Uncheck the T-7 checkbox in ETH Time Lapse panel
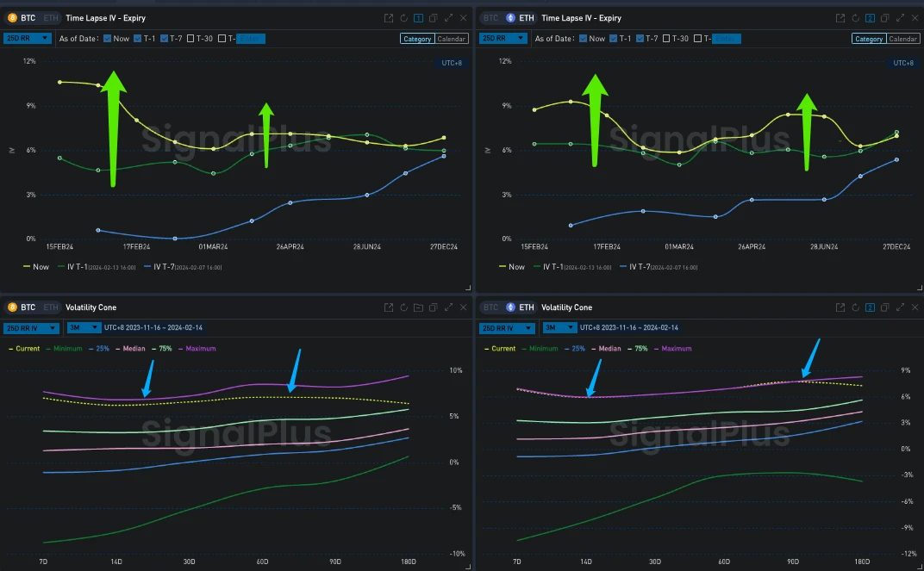This screenshot has height=571, width=924. (641, 39)
